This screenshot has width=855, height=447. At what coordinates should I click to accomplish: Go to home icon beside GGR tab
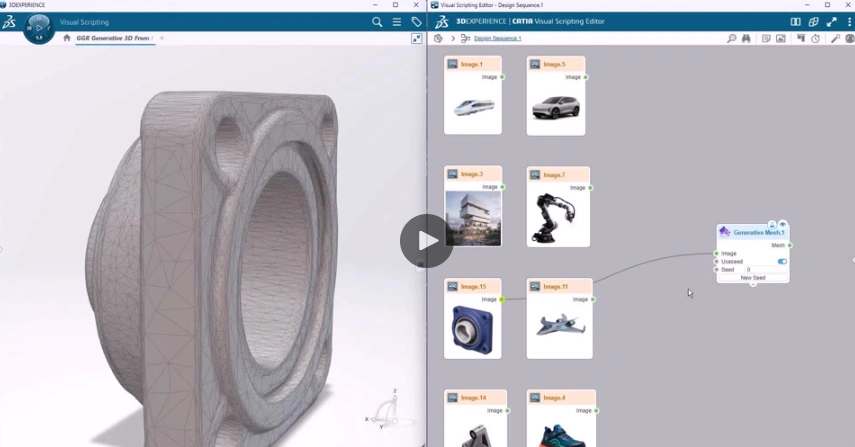tap(67, 38)
